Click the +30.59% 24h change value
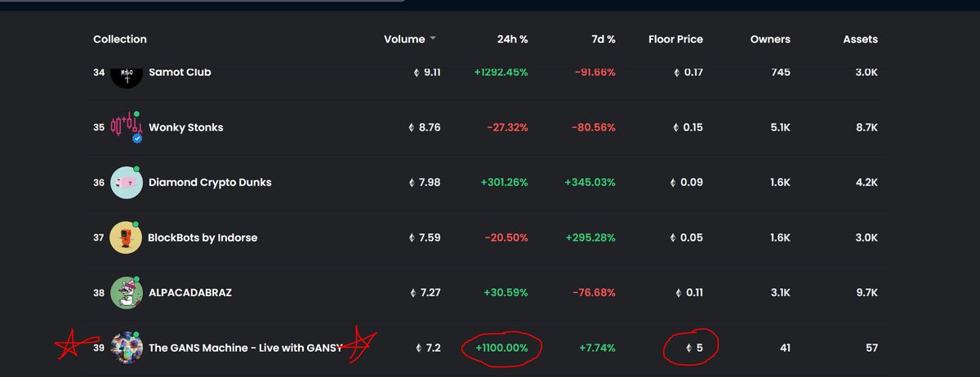The height and width of the screenshot is (377, 980). [x=504, y=292]
